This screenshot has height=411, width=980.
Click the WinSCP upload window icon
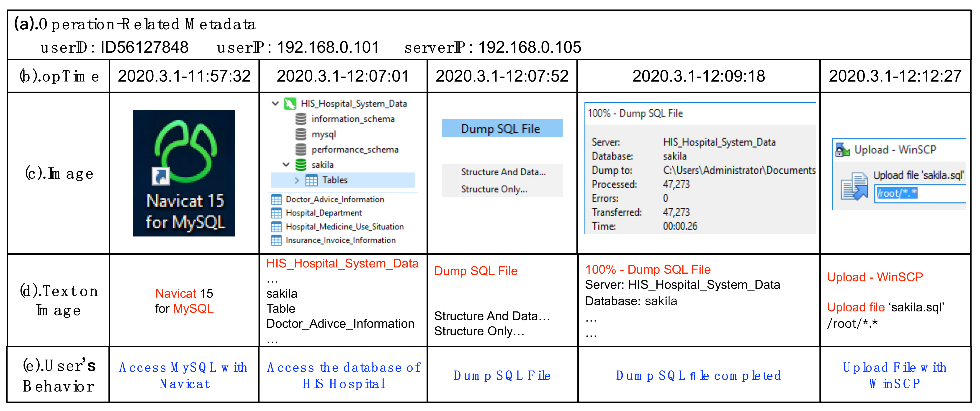[842, 150]
